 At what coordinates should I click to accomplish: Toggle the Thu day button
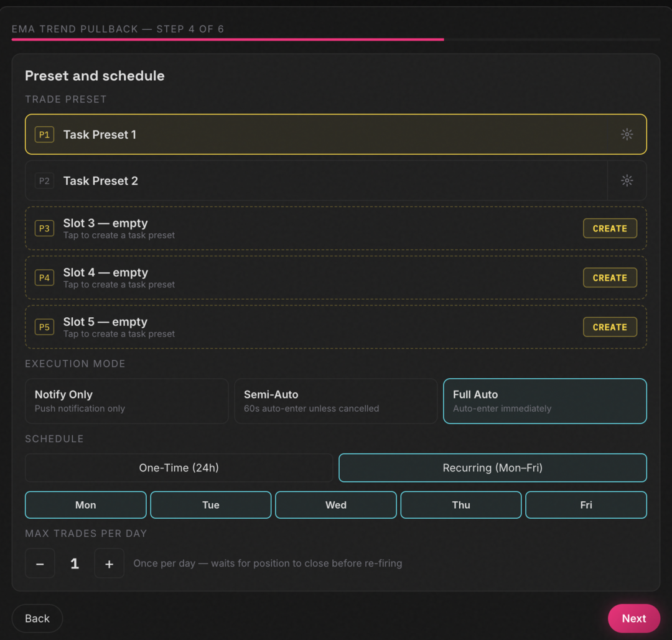(460, 505)
